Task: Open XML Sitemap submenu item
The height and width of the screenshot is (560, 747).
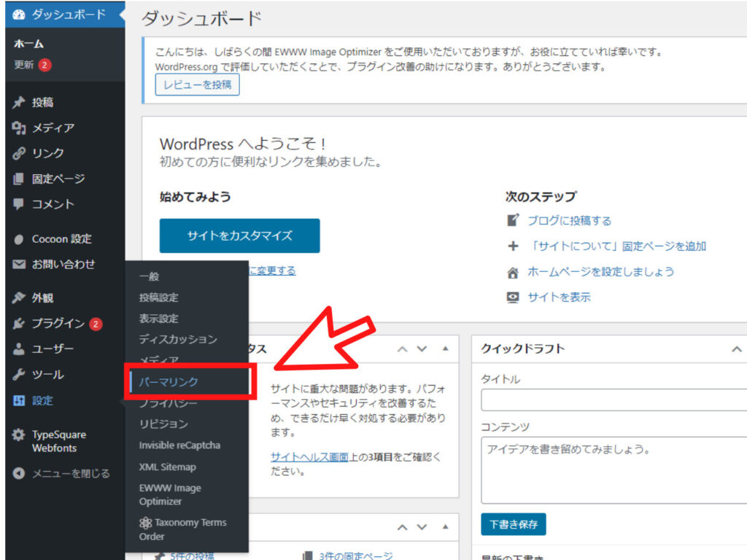Action: [167, 467]
